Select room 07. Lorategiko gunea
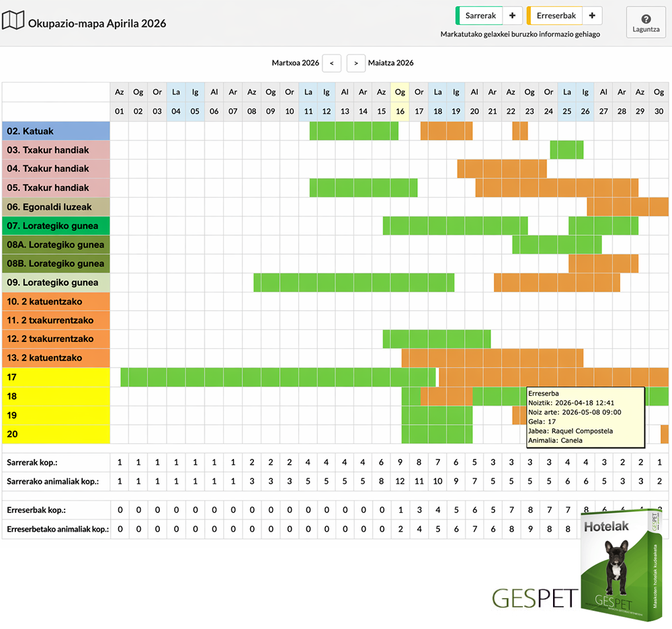 click(x=56, y=226)
